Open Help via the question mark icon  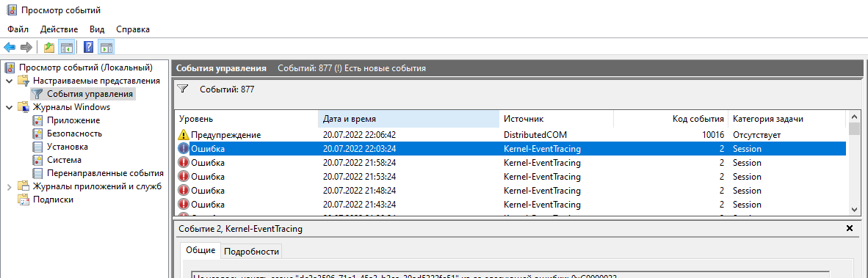coord(88,48)
